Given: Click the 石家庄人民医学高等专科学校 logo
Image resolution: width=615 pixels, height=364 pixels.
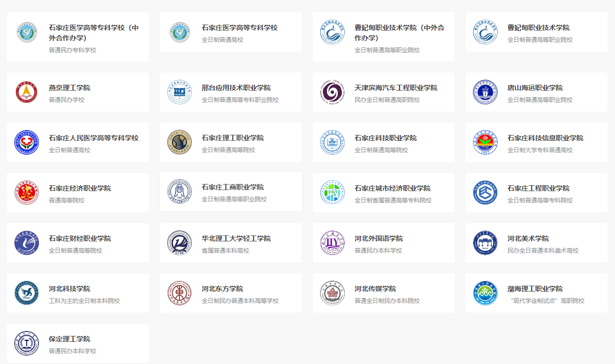Looking at the screenshot, I should pyautogui.click(x=27, y=143).
